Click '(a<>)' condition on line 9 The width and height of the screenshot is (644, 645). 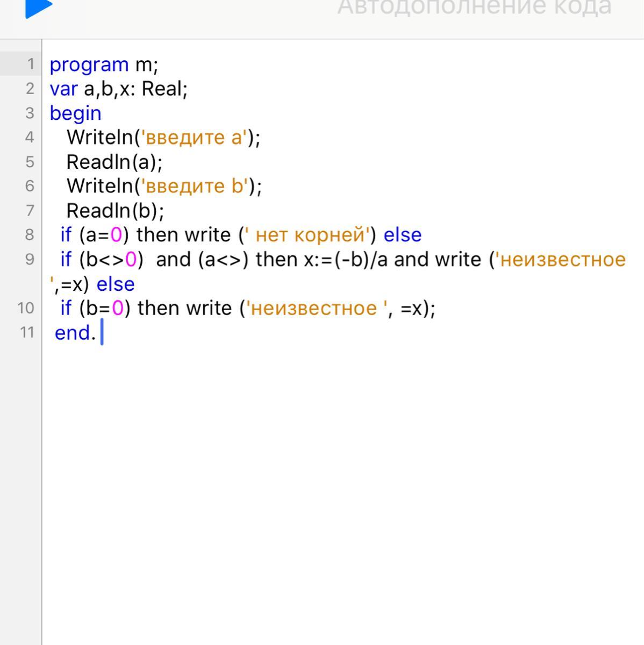click(x=224, y=259)
